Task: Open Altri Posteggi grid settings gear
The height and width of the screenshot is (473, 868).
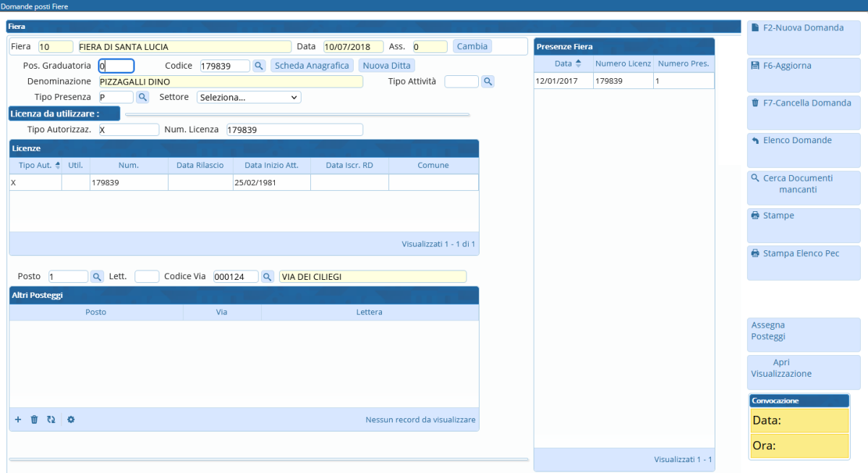Action: point(71,419)
